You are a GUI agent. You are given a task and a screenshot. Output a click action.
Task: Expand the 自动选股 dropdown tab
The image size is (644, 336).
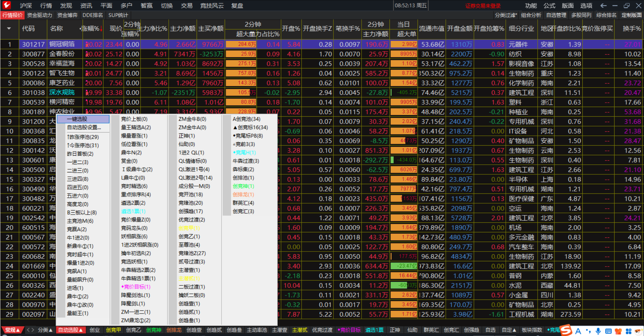[70, 330]
